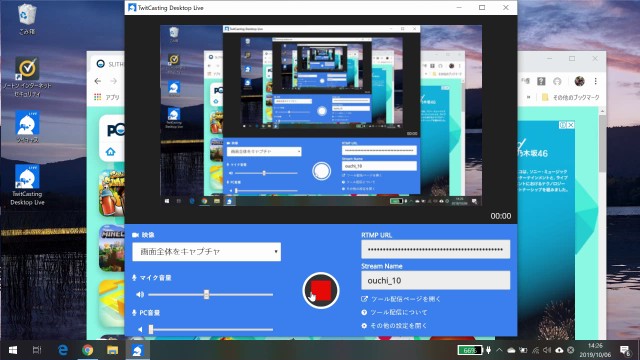Select the Norton Internet Security desktop icon
The height and width of the screenshot is (360, 640).
click(x=27, y=77)
